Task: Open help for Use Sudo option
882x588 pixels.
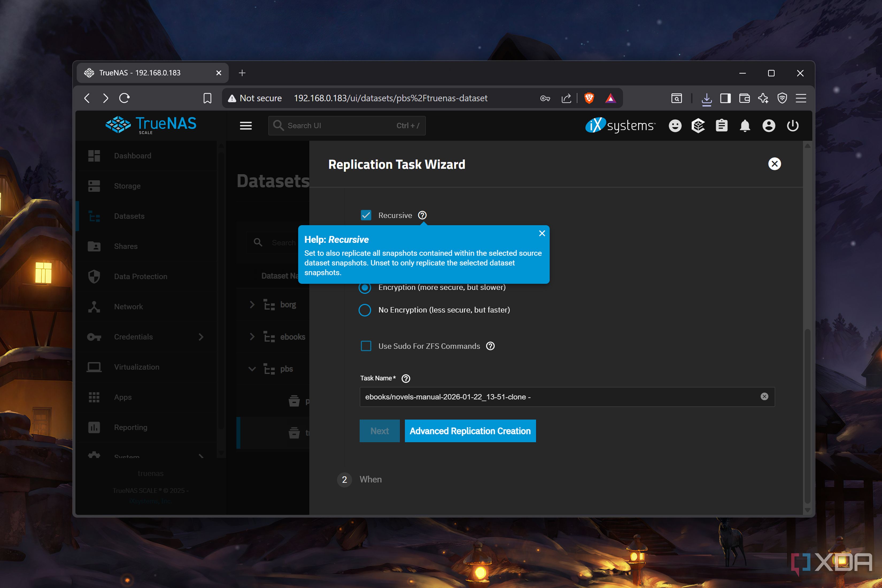Action: pos(490,346)
